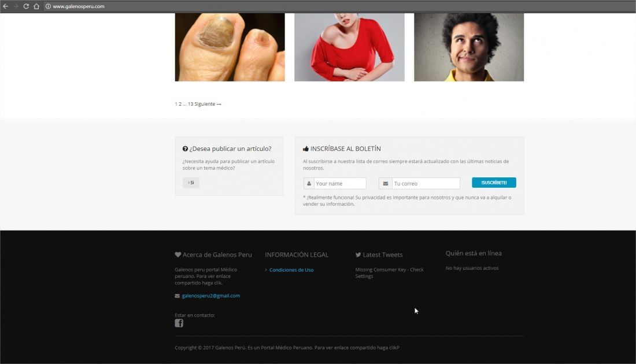
Task: Open the Facebook icon under Estar en contacto
Action: coord(179,323)
